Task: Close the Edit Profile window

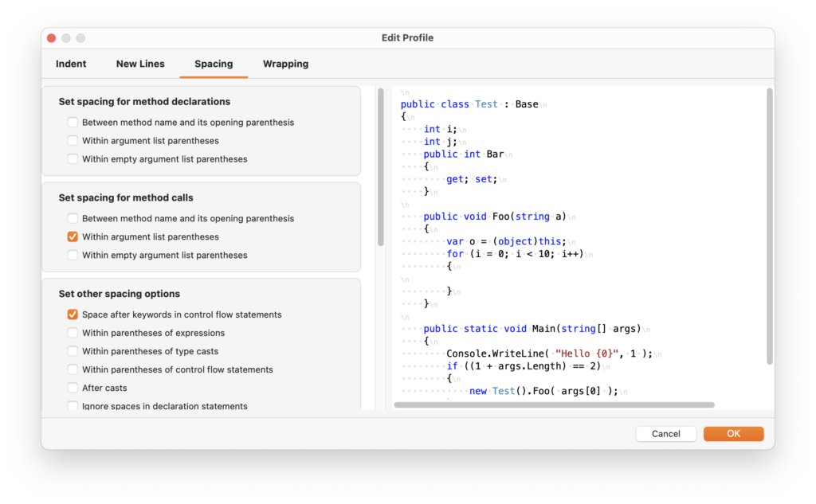Action: point(52,38)
